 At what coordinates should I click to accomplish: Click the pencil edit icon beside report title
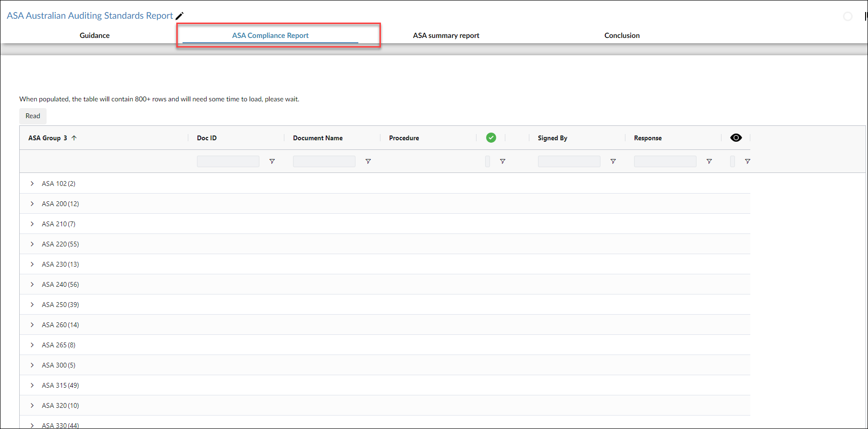pyautogui.click(x=180, y=16)
